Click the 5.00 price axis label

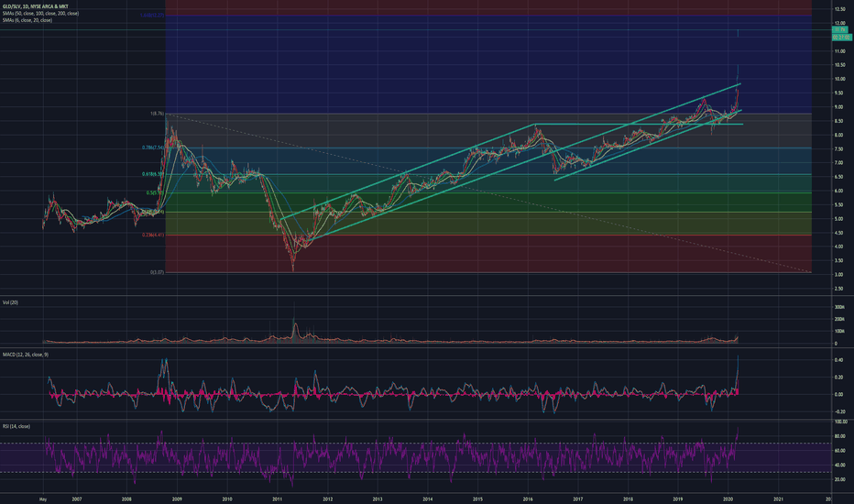point(839,219)
